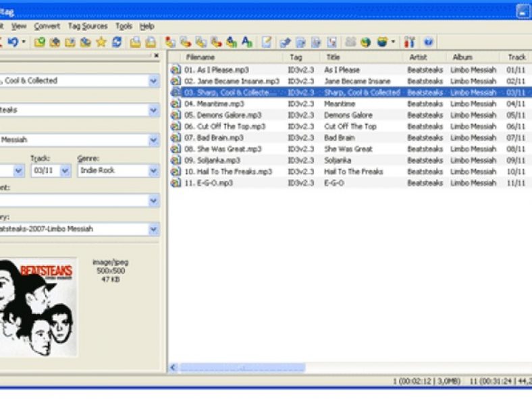Open dropdown arrow beside tag sources globe icon
532x399 pixels.
393,42
